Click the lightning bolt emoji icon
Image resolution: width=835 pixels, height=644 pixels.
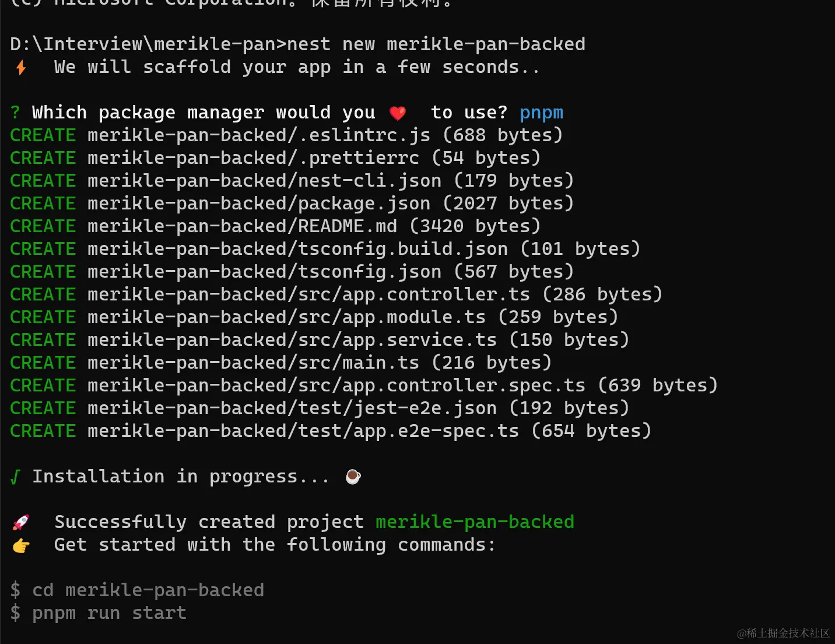21,68
